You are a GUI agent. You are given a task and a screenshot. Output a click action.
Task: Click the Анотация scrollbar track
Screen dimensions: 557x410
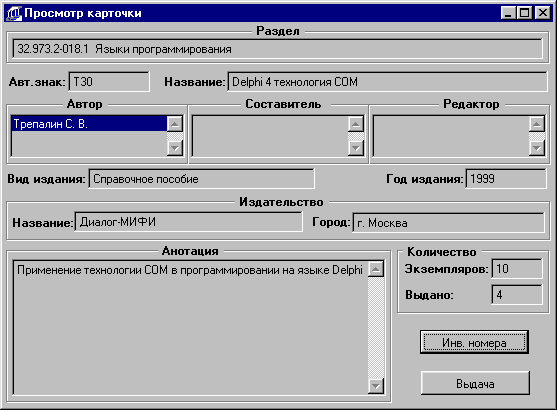click(376, 328)
